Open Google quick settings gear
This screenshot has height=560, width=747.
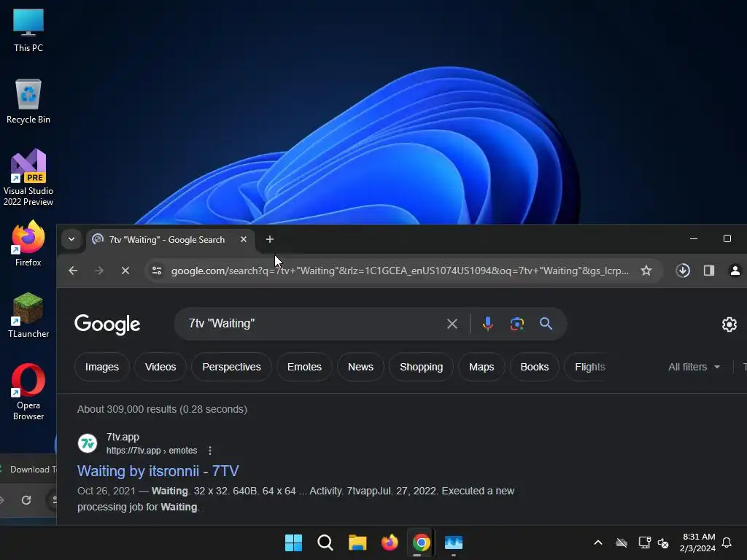729,324
